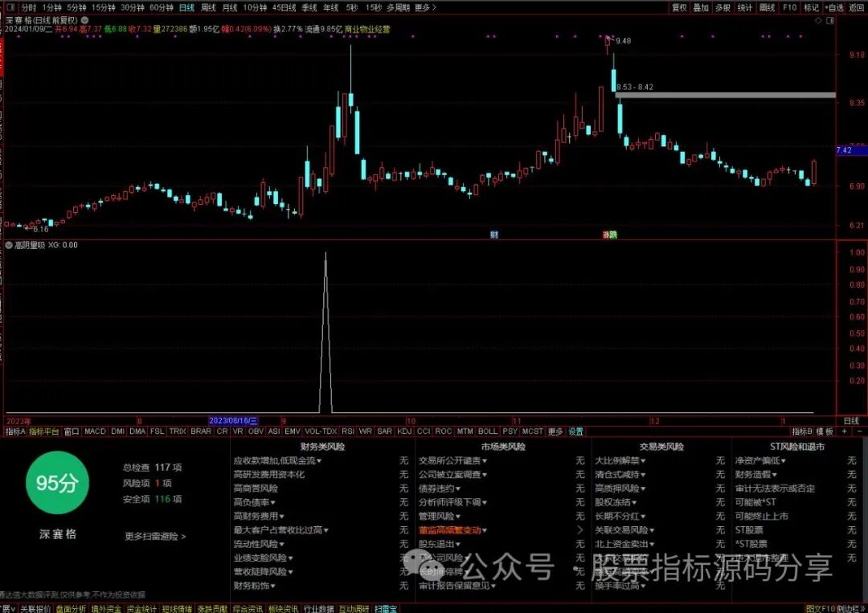Click the 复权 button
Viewport: 868px width, 613px height.
(679, 8)
